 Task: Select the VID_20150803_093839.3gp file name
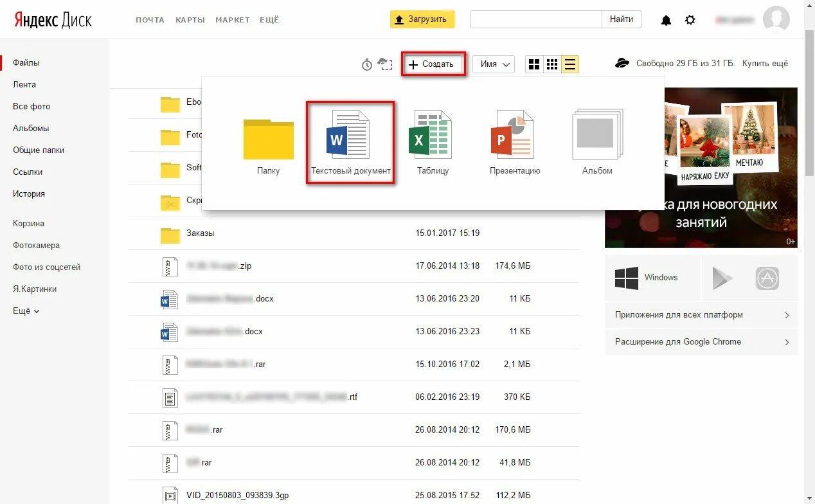click(239, 496)
